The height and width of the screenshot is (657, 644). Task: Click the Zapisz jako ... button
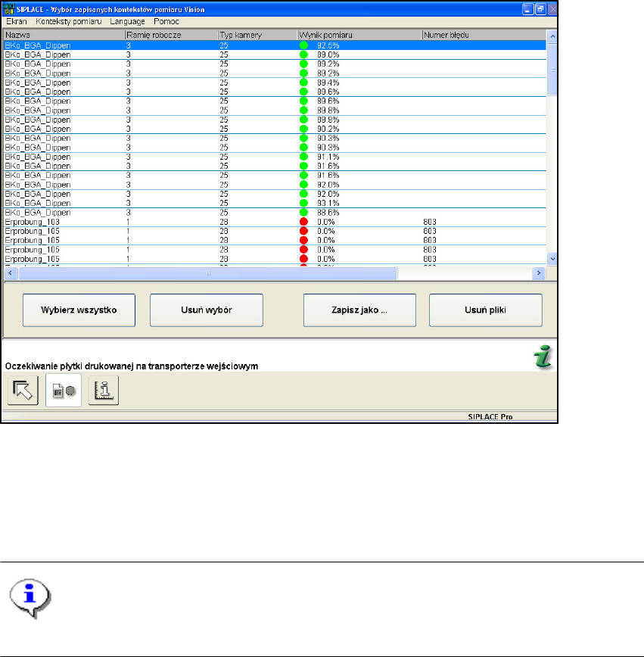[x=359, y=310]
